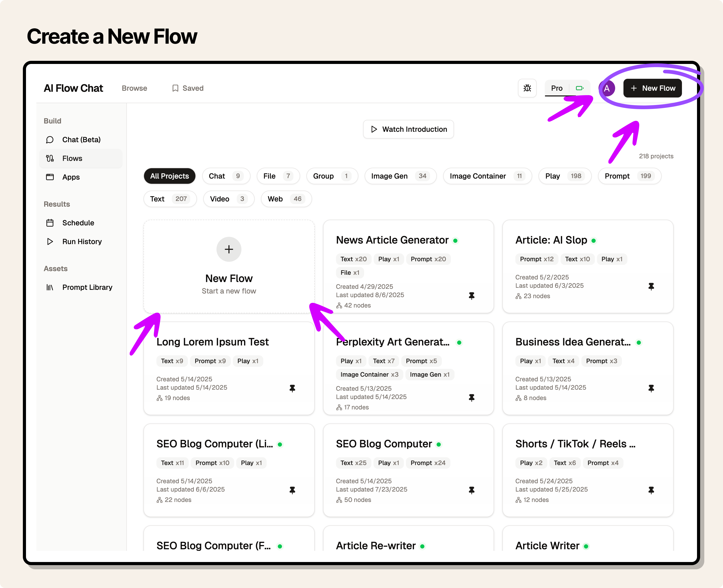Image resolution: width=723 pixels, height=588 pixels.
Task: Click the Prompt x20 tag on News Article Generator
Action: point(428,259)
